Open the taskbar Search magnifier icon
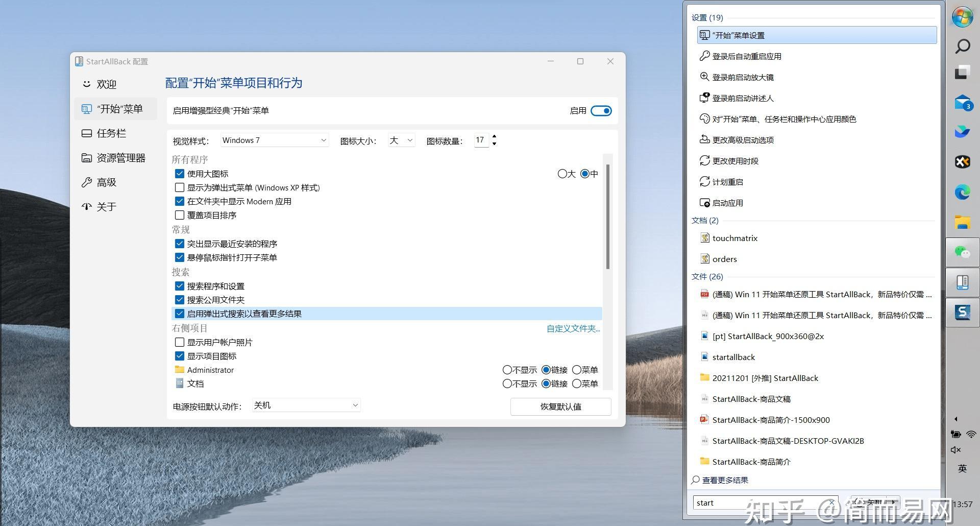 [x=962, y=46]
